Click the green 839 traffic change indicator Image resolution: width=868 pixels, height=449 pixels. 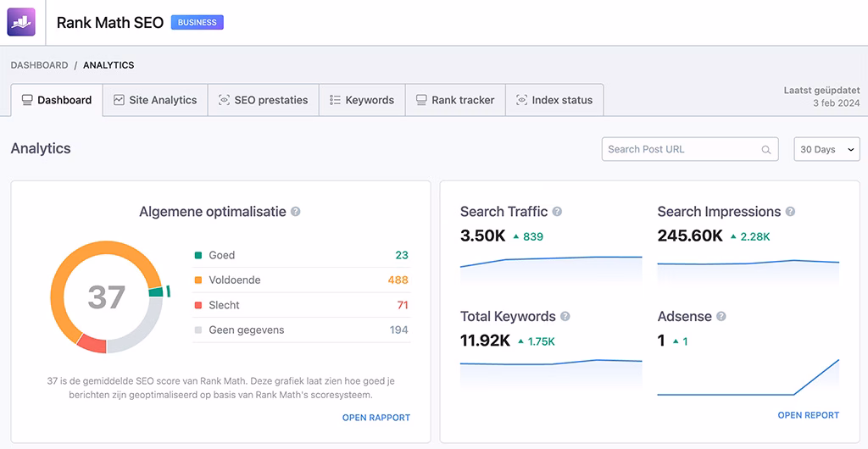[x=528, y=236]
